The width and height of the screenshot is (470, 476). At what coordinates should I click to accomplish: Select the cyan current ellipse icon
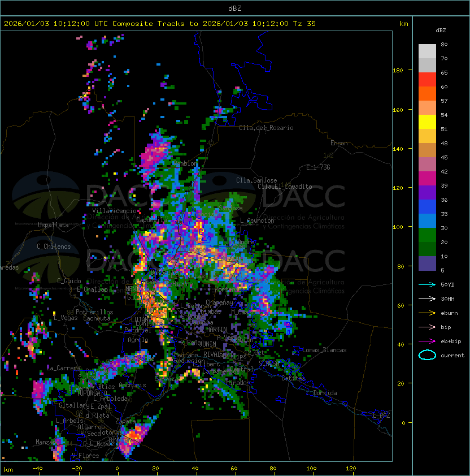tap(427, 355)
